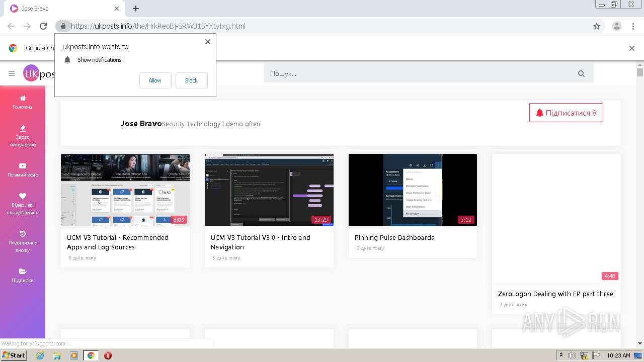Click the volume speaker tray icon

(572, 355)
